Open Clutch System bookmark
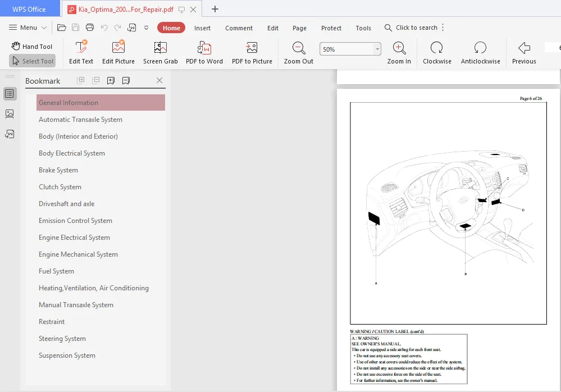 click(x=60, y=186)
